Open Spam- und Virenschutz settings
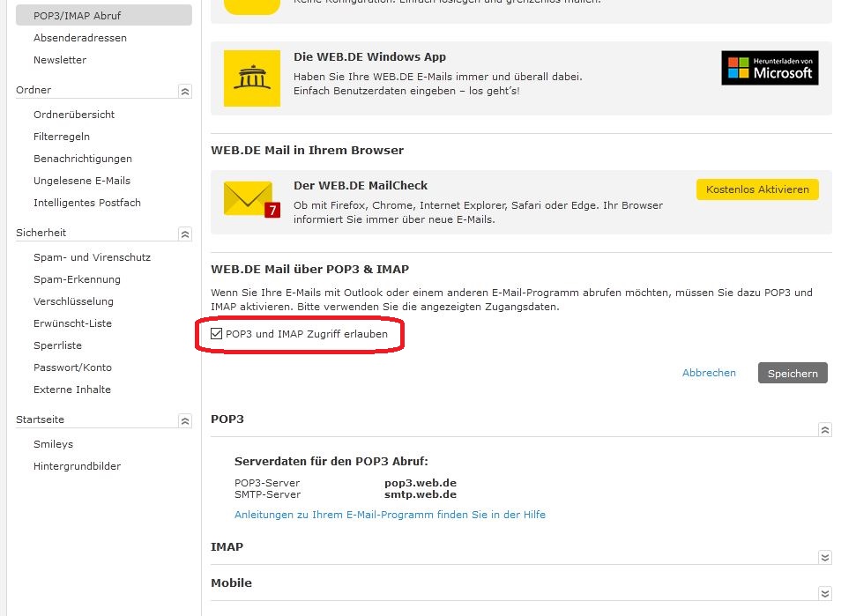 [92, 257]
